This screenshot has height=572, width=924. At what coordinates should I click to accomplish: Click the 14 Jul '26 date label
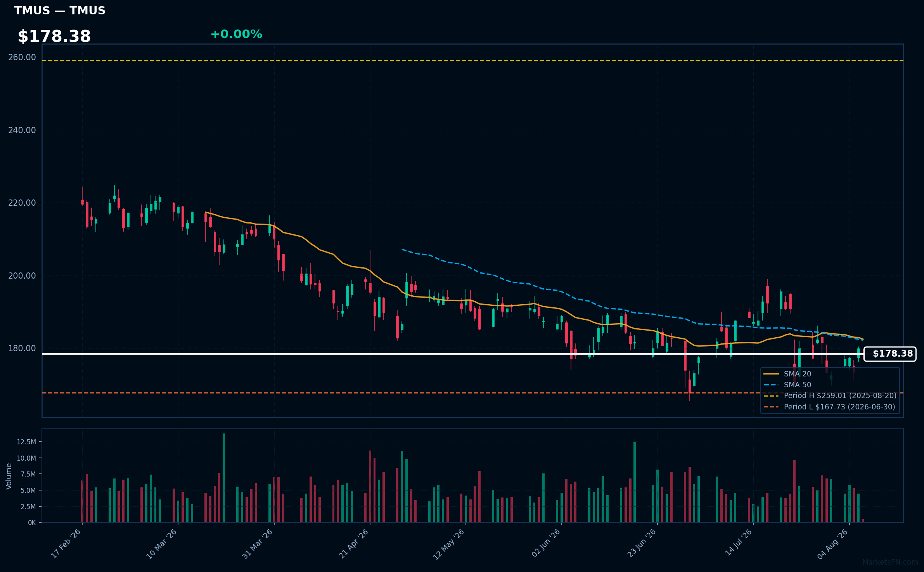coord(739,543)
